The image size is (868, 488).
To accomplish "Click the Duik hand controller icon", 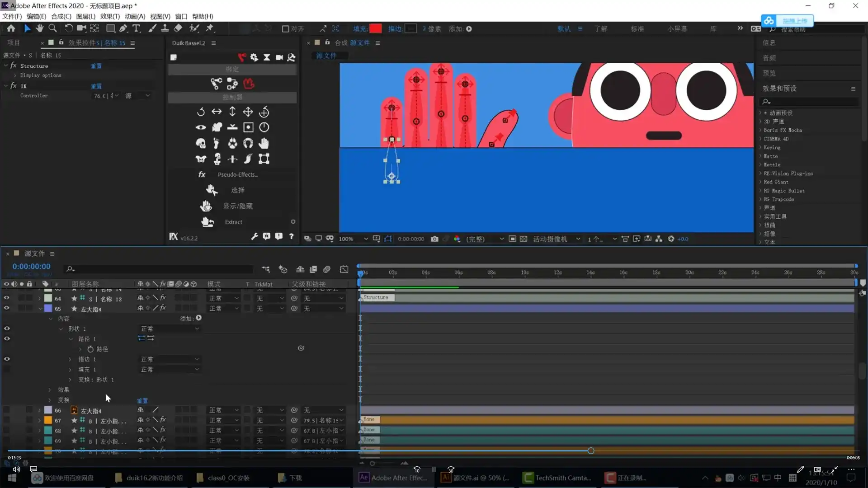I will 264,143.
